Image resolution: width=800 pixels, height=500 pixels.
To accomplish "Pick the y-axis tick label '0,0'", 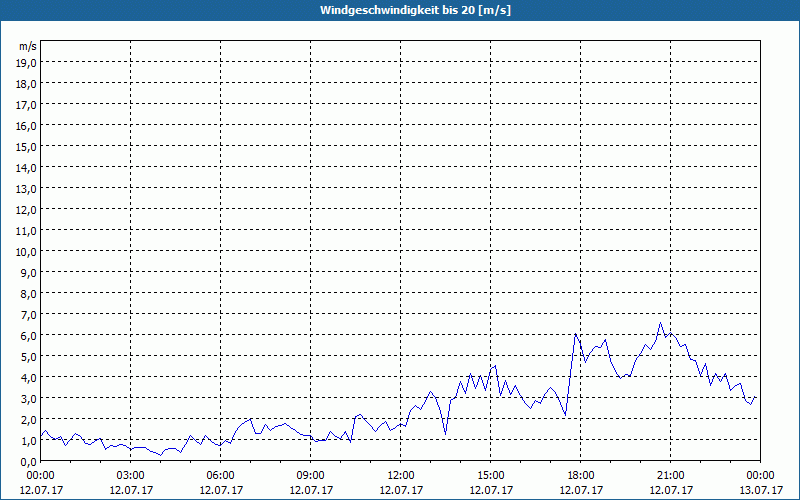I will click(30, 462).
